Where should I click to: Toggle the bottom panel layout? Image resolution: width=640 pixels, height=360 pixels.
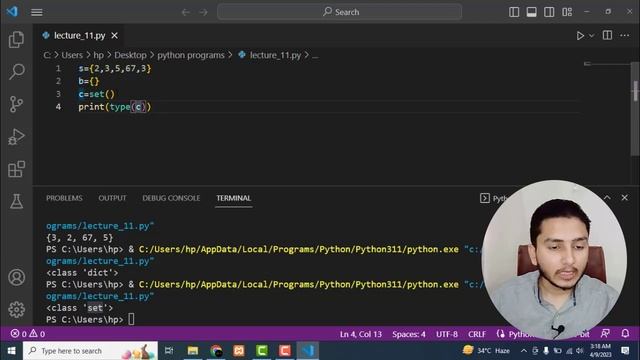pyautogui.click(x=531, y=12)
